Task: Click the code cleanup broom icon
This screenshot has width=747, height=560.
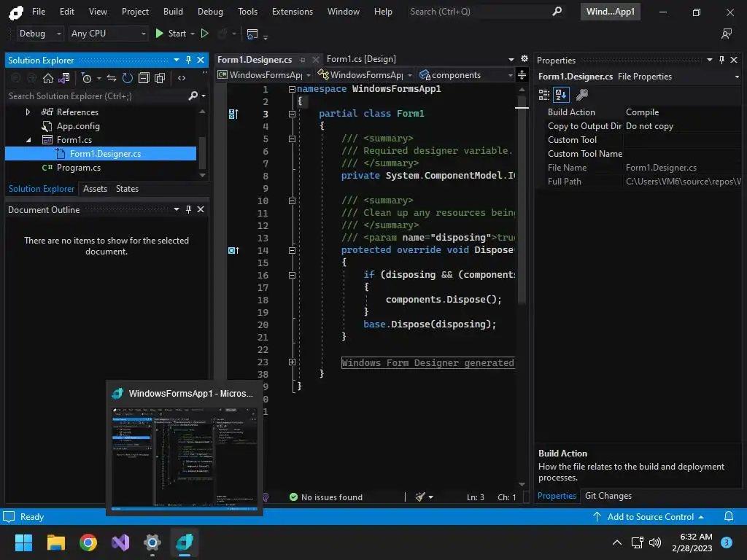Action: point(419,497)
